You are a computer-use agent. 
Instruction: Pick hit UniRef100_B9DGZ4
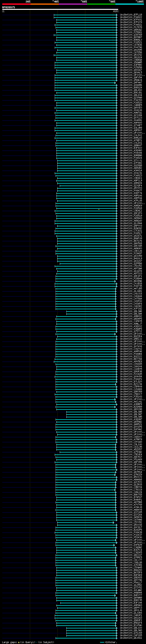pyautogui.click(x=131, y=87)
